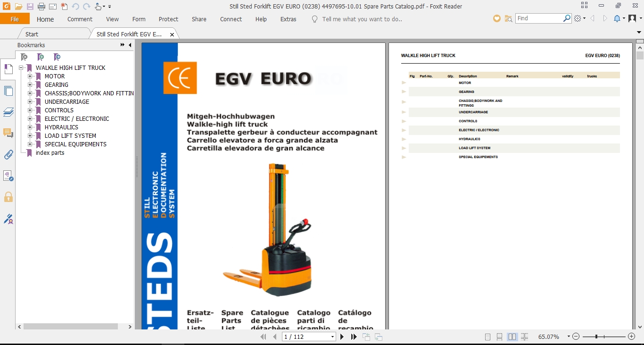Click the document vertical scrollbar
644x345 pixels.
(x=640, y=55)
